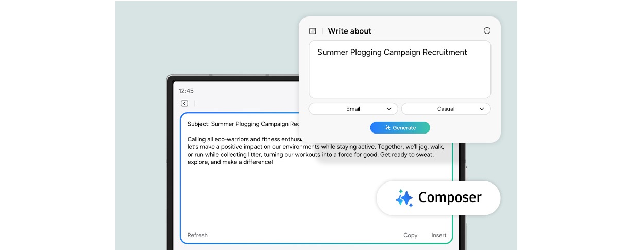Click the back panel icon below 12:45
The width and height of the screenshot is (644, 250).
point(184,104)
